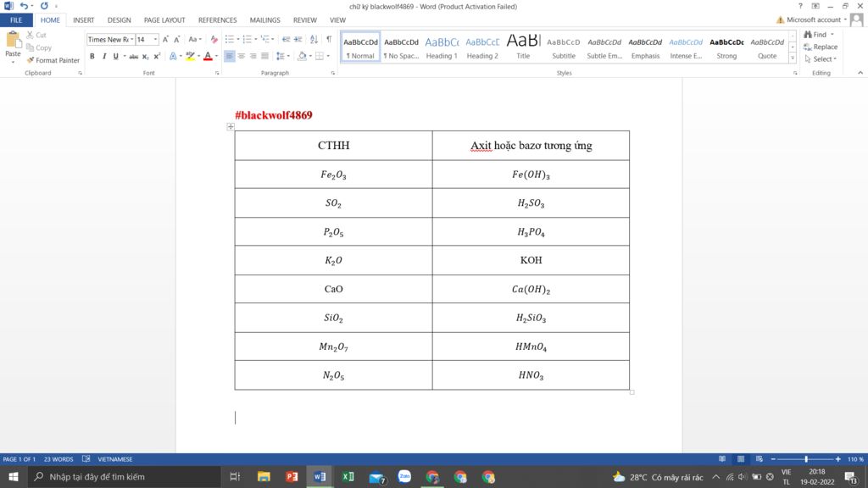Switch to the REVIEW tab
This screenshot has height=488, width=868.
[x=305, y=20]
